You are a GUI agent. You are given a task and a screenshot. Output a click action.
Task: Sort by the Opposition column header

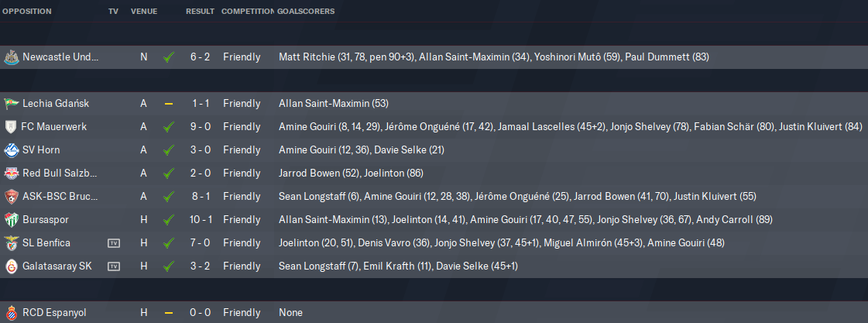coord(27,11)
